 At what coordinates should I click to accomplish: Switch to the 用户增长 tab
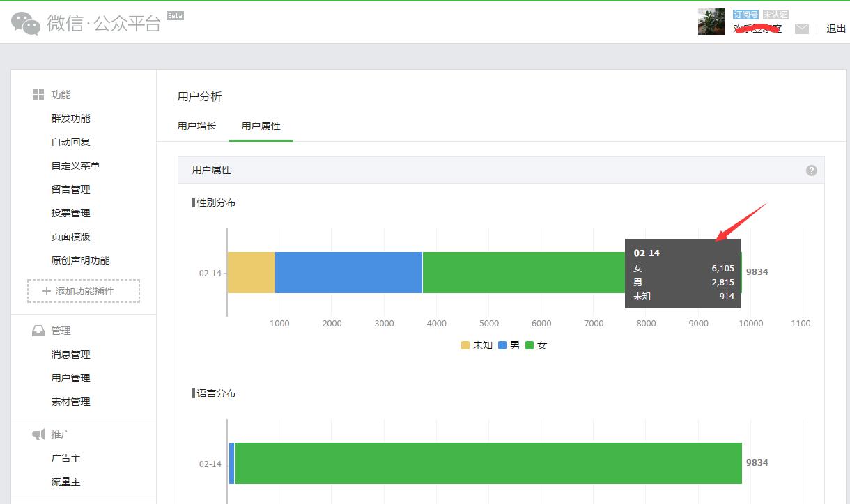click(196, 126)
